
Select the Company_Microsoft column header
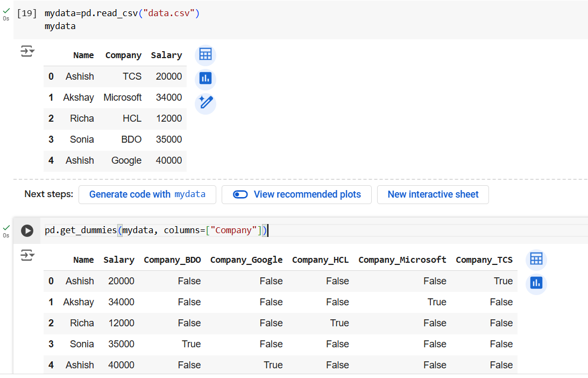tap(402, 260)
